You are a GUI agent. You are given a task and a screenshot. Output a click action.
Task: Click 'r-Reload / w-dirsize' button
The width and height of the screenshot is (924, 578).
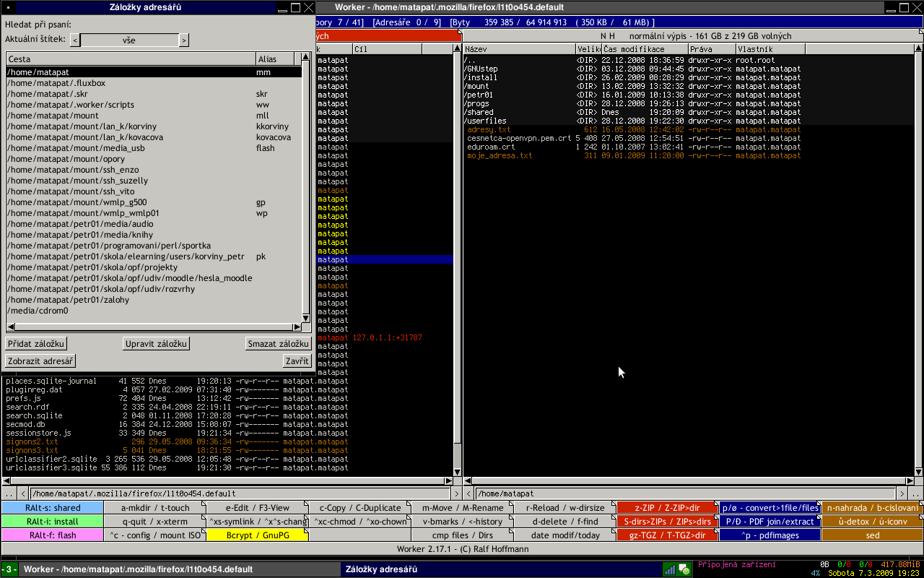(x=565, y=508)
